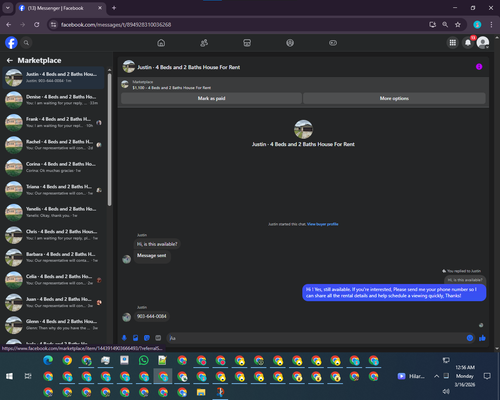This screenshot has height=400, width=500.
Task: Open the View buyer profile link
Action: (323, 224)
